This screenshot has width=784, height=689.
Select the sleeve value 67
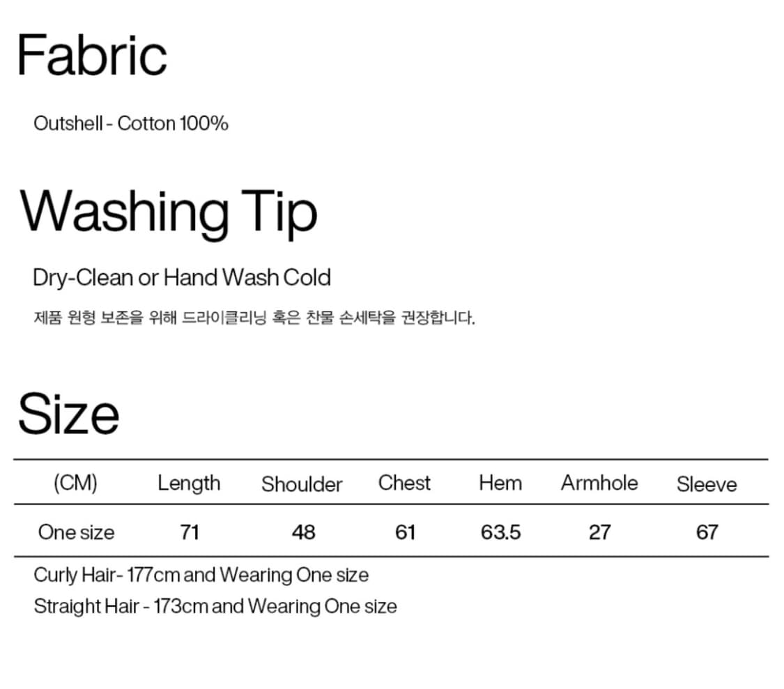coord(707,532)
